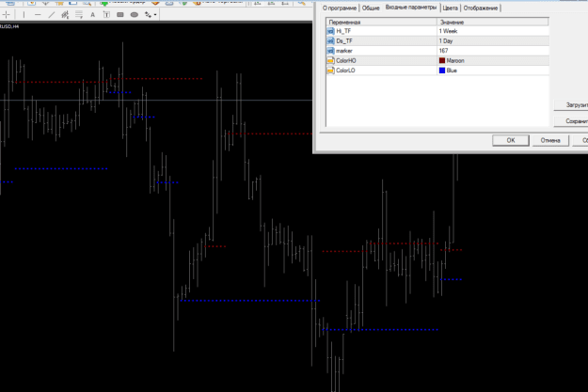Select the marker variable name
Viewport: 588px width, 392px height.
344,51
